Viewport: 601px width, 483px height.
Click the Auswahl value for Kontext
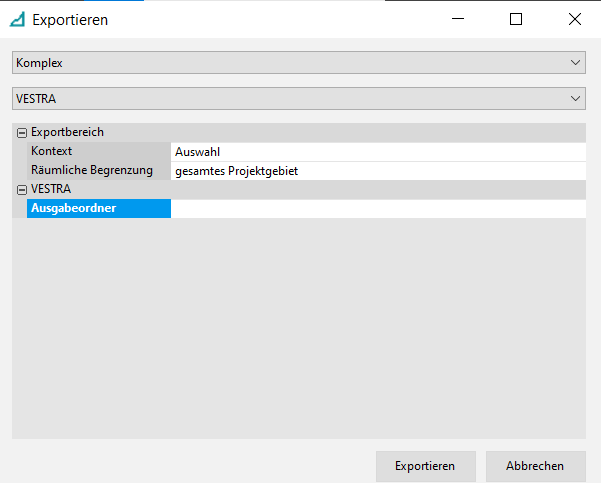pyautogui.click(x=378, y=151)
